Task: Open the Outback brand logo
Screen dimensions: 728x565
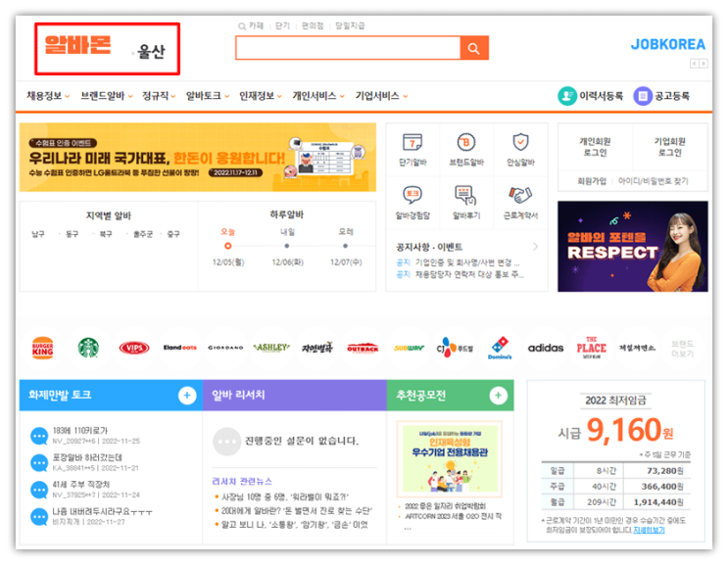Action: click(363, 348)
